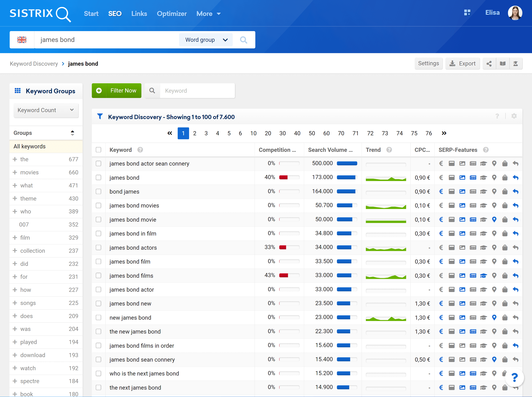Check the 'james bond actors' row checkbox
The width and height of the screenshot is (532, 397).
click(98, 248)
